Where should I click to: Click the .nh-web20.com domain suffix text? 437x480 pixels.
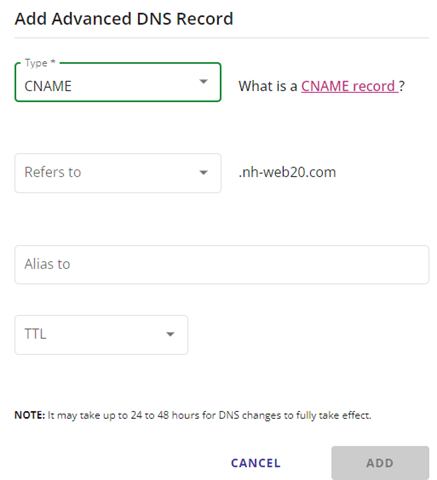pos(287,172)
